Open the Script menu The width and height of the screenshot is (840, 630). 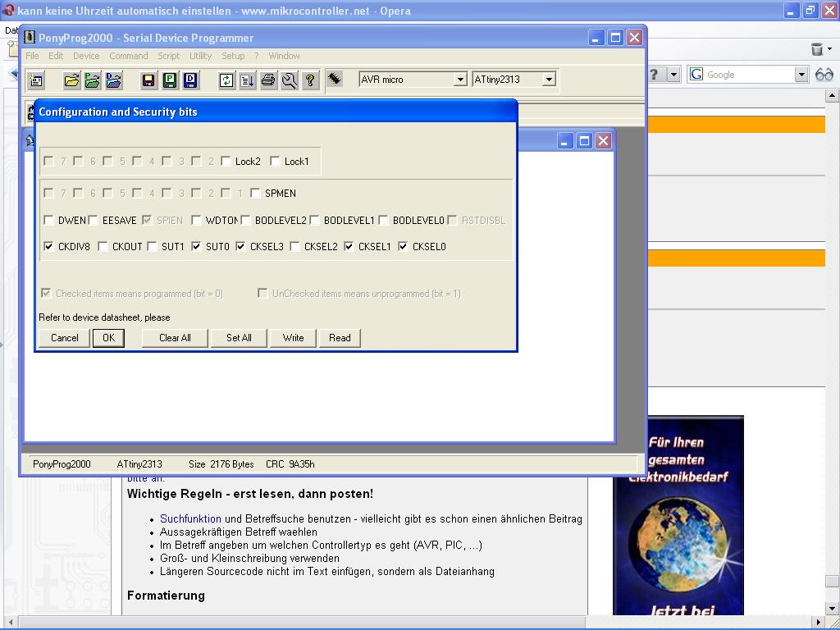click(x=169, y=56)
